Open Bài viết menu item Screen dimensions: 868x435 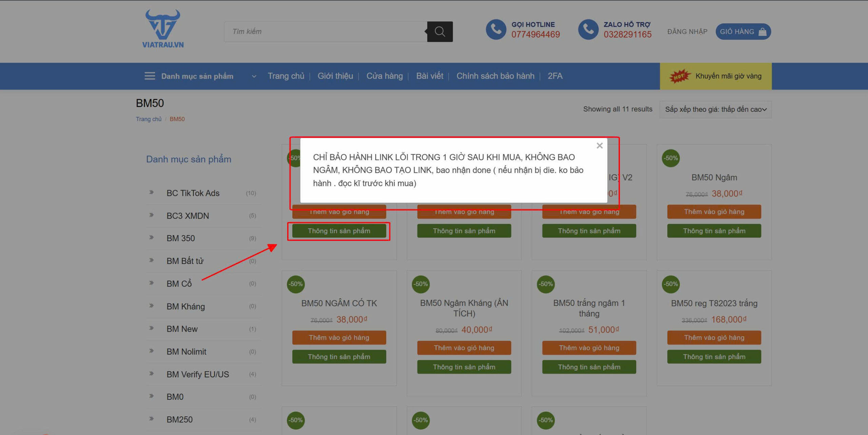pos(430,76)
